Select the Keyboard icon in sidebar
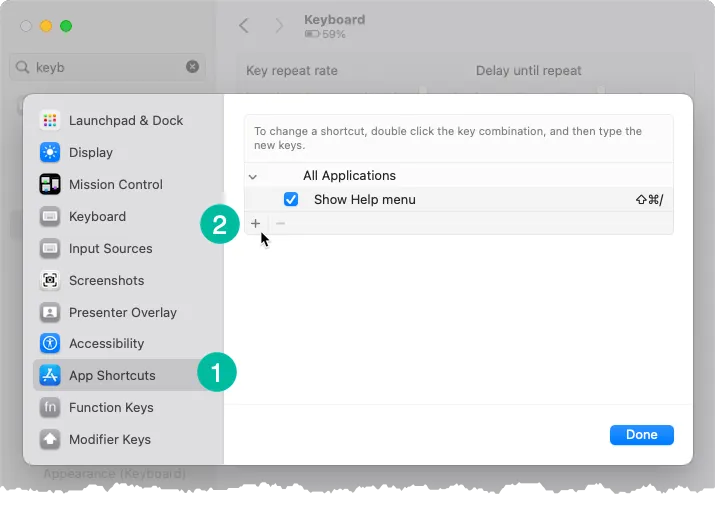Screen dimensions: 715x518 click(50, 216)
